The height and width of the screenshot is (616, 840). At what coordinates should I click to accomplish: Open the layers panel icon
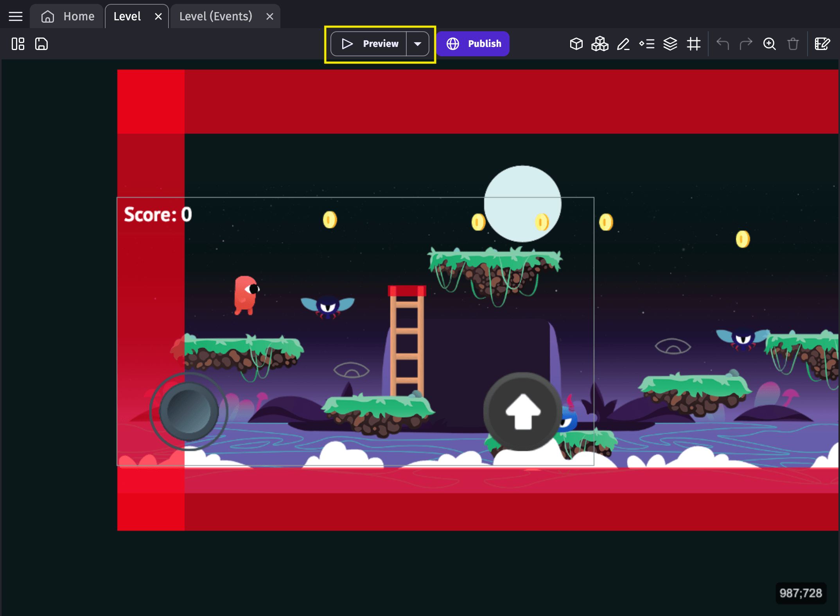coord(670,44)
